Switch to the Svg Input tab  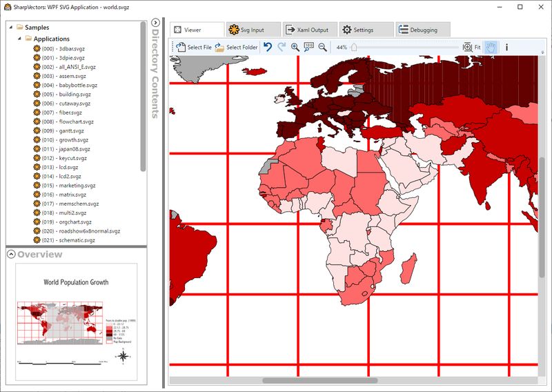click(253, 30)
